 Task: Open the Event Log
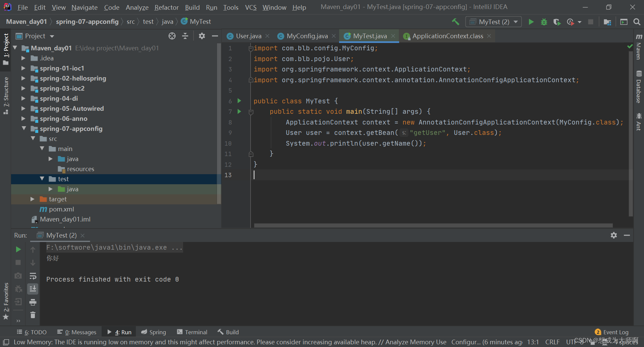[612, 332]
